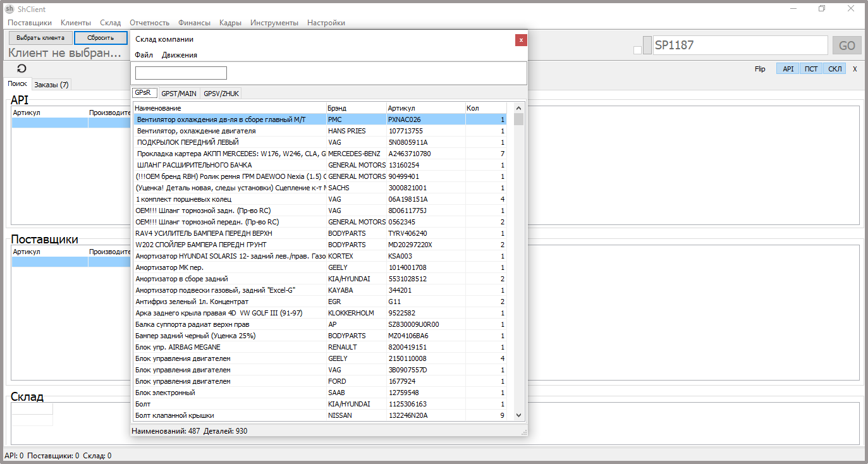Image resolution: width=868 pixels, height=464 pixels.
Task: Click brand cell KLOKKERHOLM
Action: click(x=356, y=313)
